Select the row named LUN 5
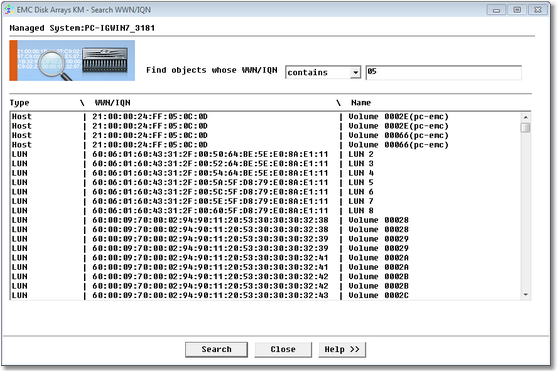The width and height of the screenshot is (558, 373). click(x=265, y=183)
